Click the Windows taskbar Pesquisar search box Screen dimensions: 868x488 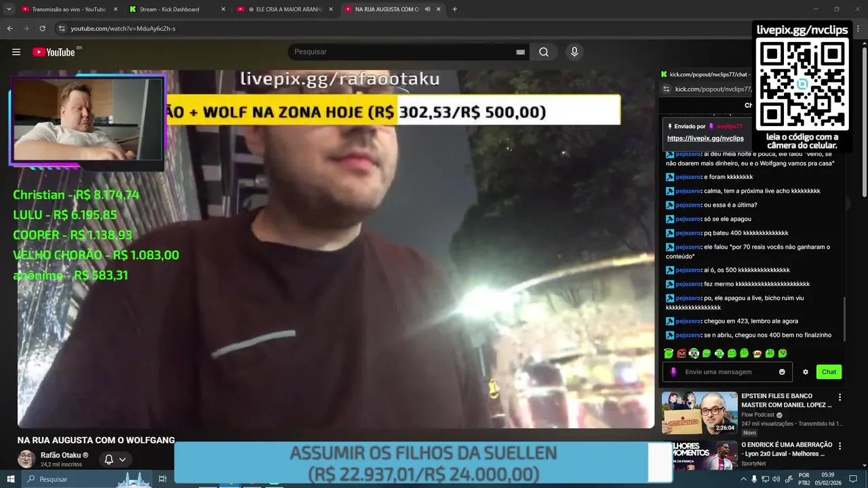[x=88, y=479]
